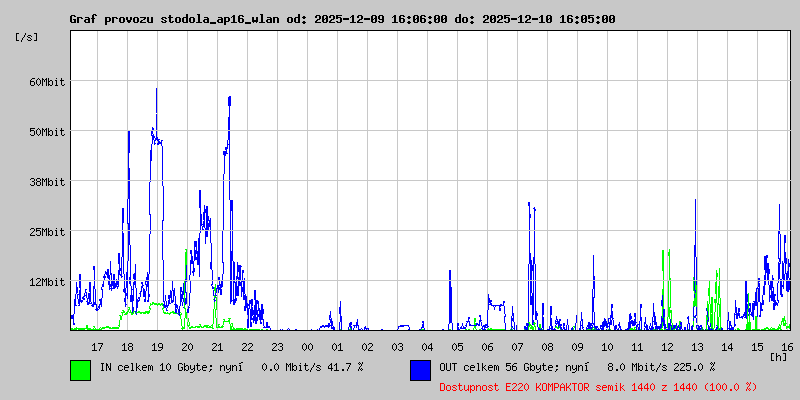This screenshot has width=800, height=400.
Task: Click the '12' hour label on x-axis
Action: (x=667, y=347)
